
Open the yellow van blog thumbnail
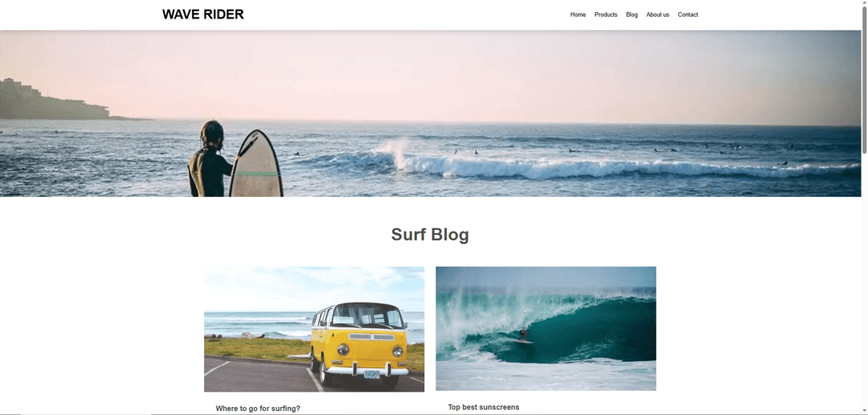pos(314,329)
